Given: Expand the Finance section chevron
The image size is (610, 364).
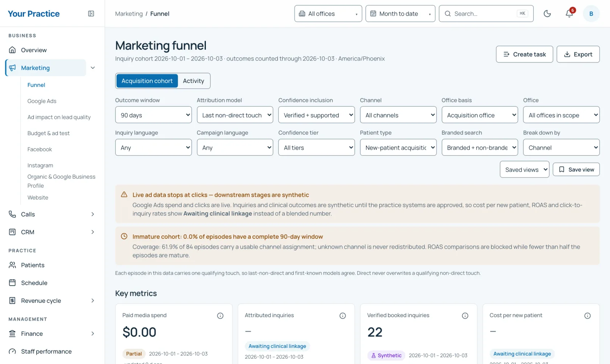Looking at the screenshot, I should click(x=93, y=334).
